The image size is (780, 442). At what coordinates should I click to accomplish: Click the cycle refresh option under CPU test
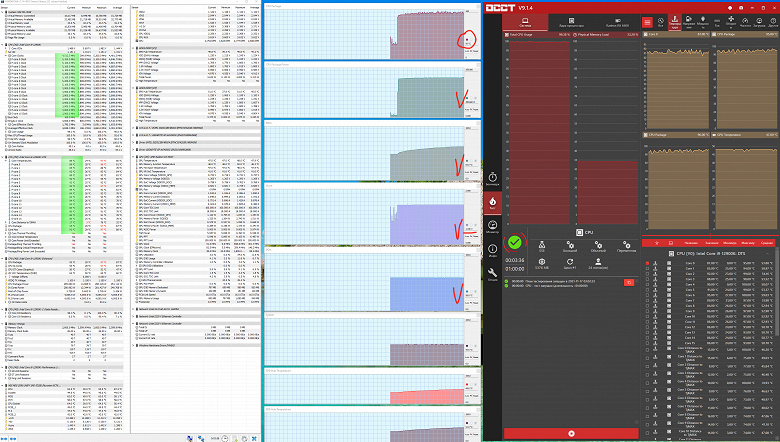[570, 264]
